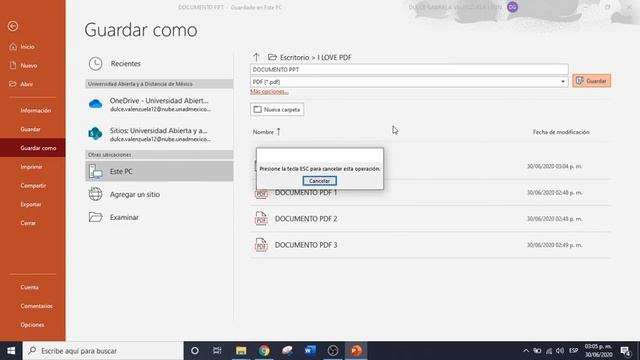Open the Compartir page
640x360 pixels.
pos(33,186)
